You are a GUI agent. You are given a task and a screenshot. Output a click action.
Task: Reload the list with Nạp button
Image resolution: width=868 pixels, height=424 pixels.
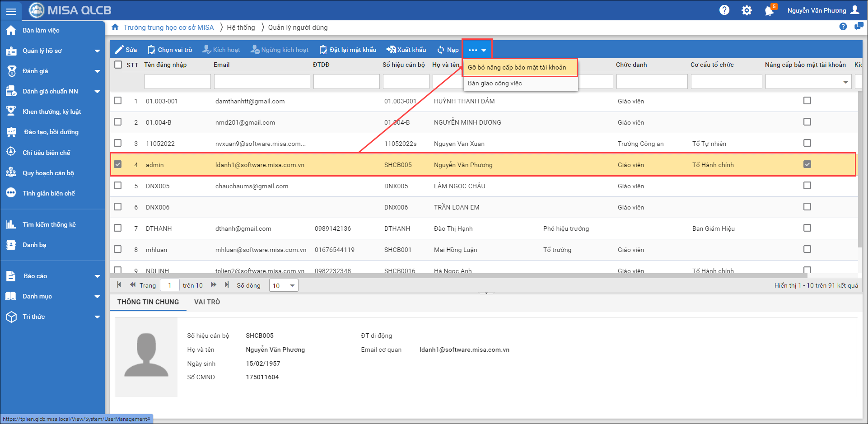(x=448, y=50)
